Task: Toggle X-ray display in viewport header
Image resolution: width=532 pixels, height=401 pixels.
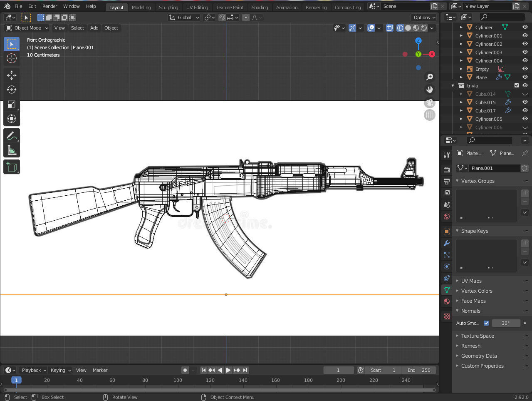Action: [x=390, y=28]
